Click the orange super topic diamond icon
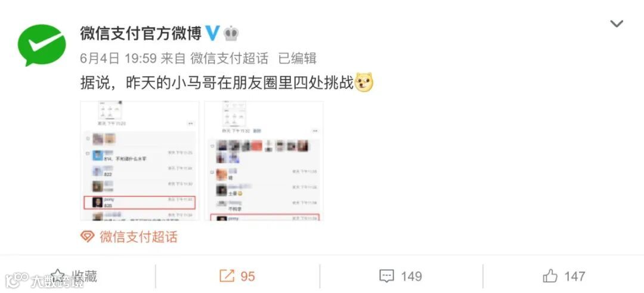The image size is (644, 293). 88,237
